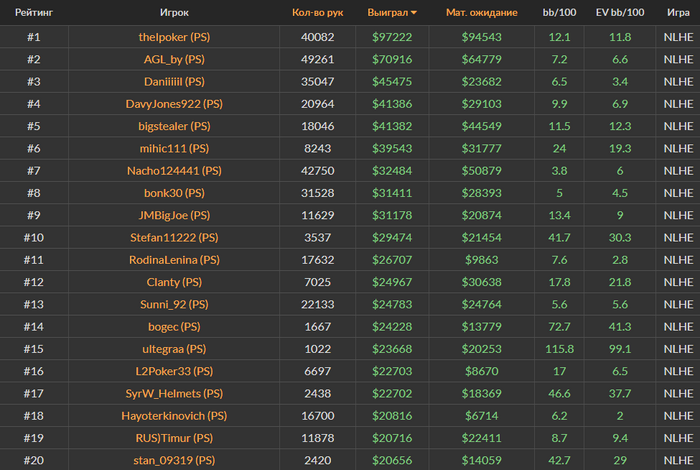The width and height of the screenshot is (700, 470).
Task: Open RodinaLenina (PS) player link
Action: (174, 260)
